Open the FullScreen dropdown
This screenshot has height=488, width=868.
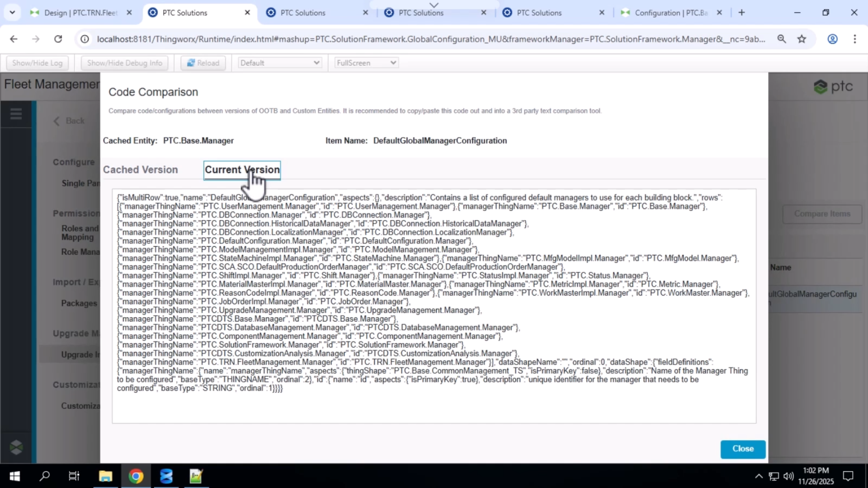[366, 63]
